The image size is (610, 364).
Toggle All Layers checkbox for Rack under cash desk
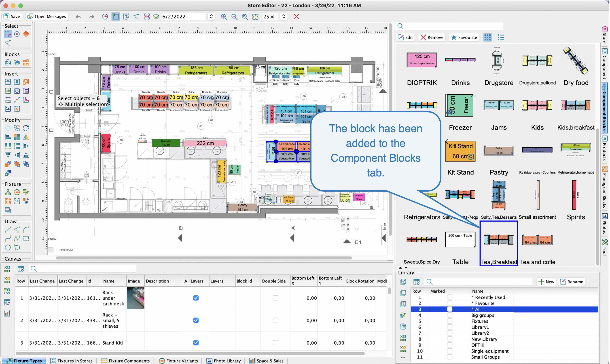196,298
